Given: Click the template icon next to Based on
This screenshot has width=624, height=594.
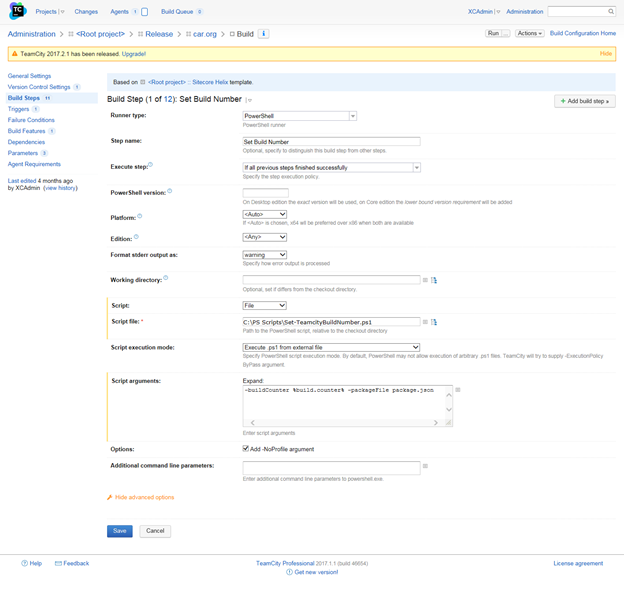Looking at the screenshot, I should (142, 82).
